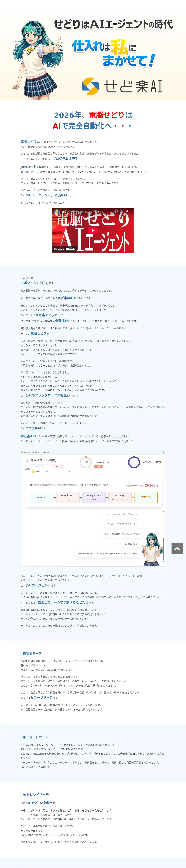
Task: Click the 実行 button
Action: click(58, 466)
